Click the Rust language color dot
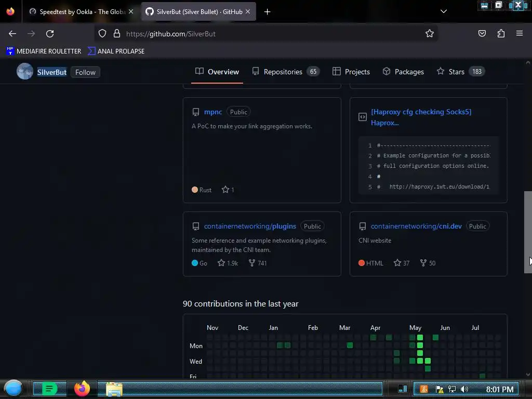This screenshot has height=399, width=532. click(x=195, y=190)
